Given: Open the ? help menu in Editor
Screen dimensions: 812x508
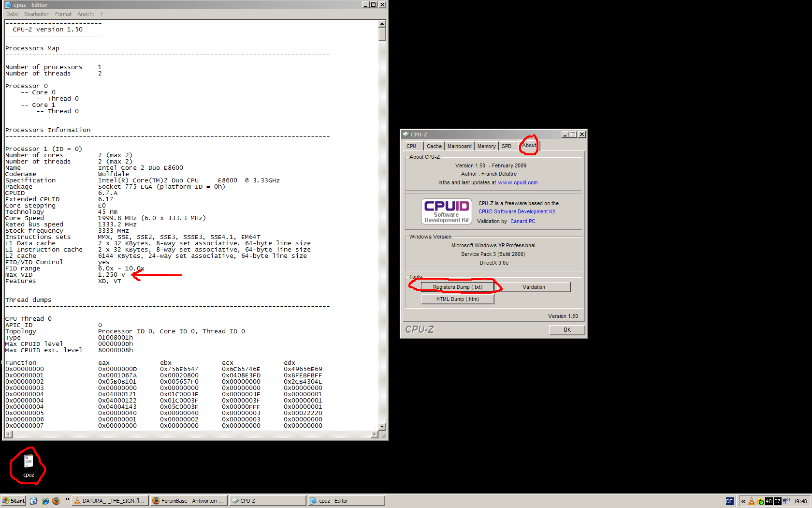Looking at the screenshot, I should coord(101,14).
